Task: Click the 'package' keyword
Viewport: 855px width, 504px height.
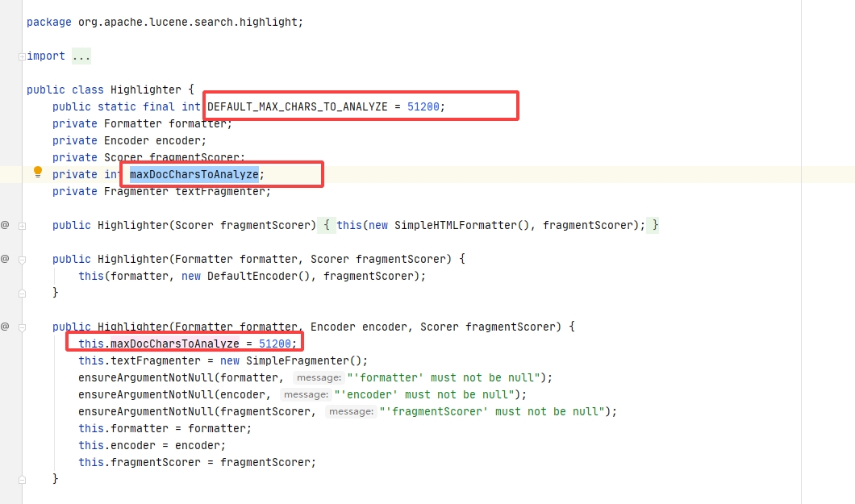Action: (x=49, y=23)
